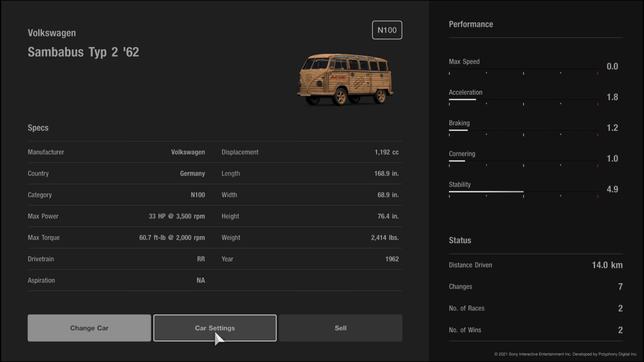Click the Braking performance bar
This screenshot has width=644, height=362.
(x=523, y=130)
